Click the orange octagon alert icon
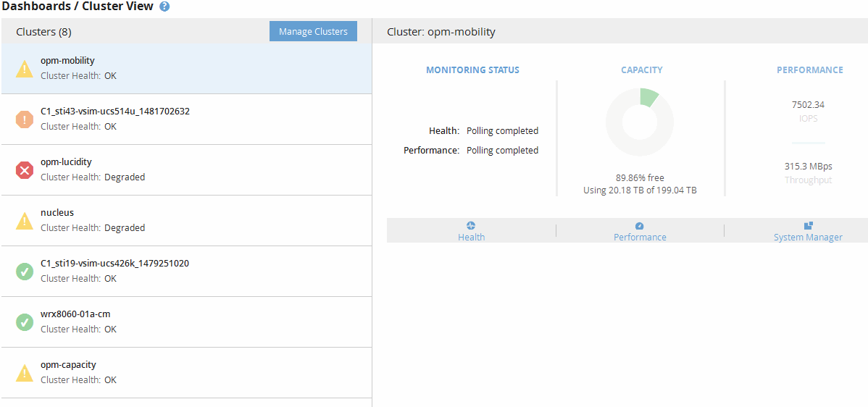 (25, 119)
